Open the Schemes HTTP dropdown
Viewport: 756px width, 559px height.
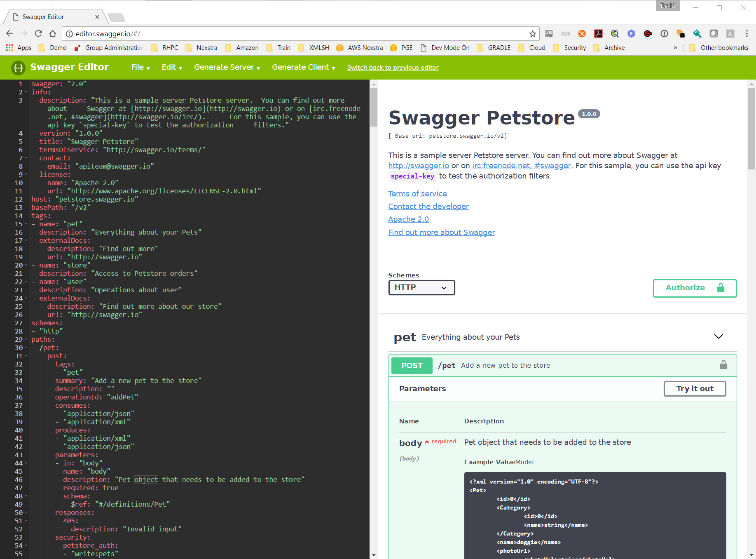(x=421, y=287)
